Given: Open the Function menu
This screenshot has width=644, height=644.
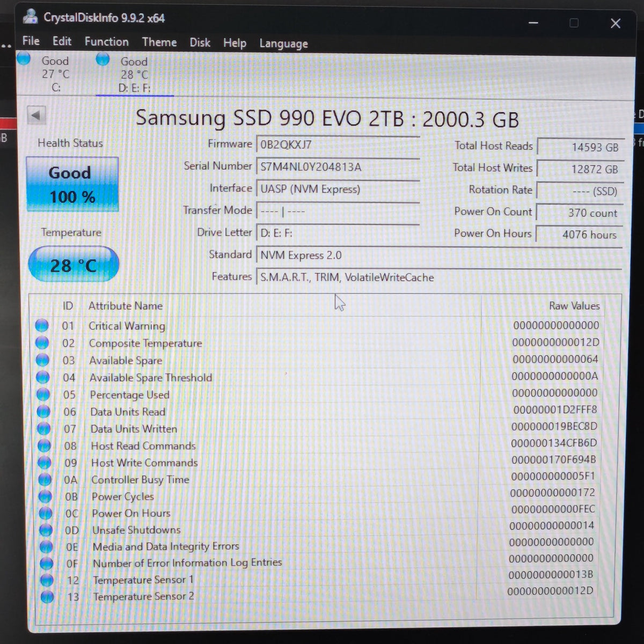Looking at the screenshot, I should coord(106,42).
